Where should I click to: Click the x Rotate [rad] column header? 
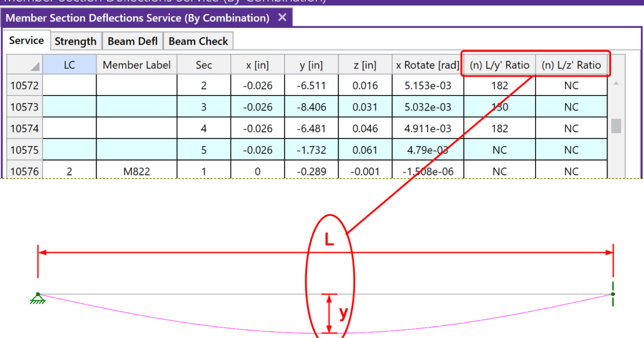427,64
